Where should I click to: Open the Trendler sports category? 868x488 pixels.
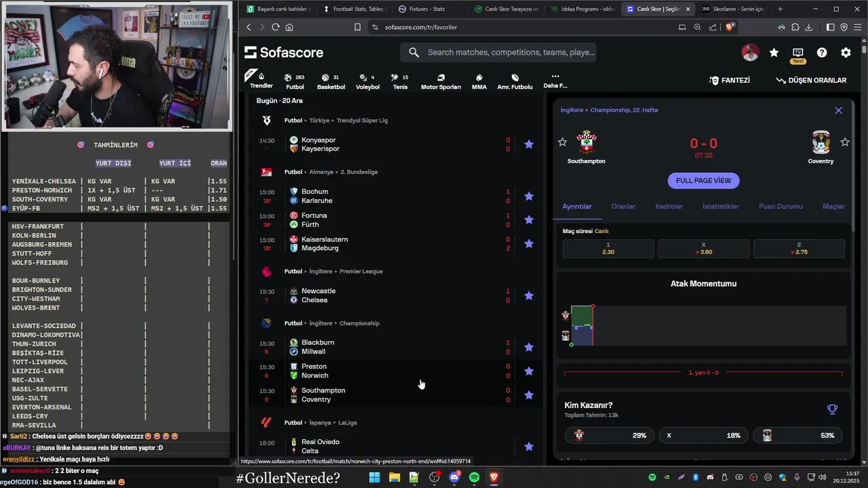tap(261, 81)
